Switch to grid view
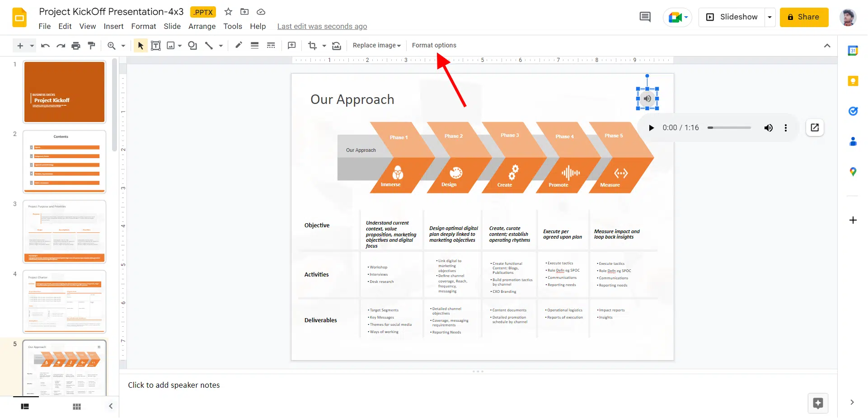The width and height of the screenshot is (868, 418). 77,406
